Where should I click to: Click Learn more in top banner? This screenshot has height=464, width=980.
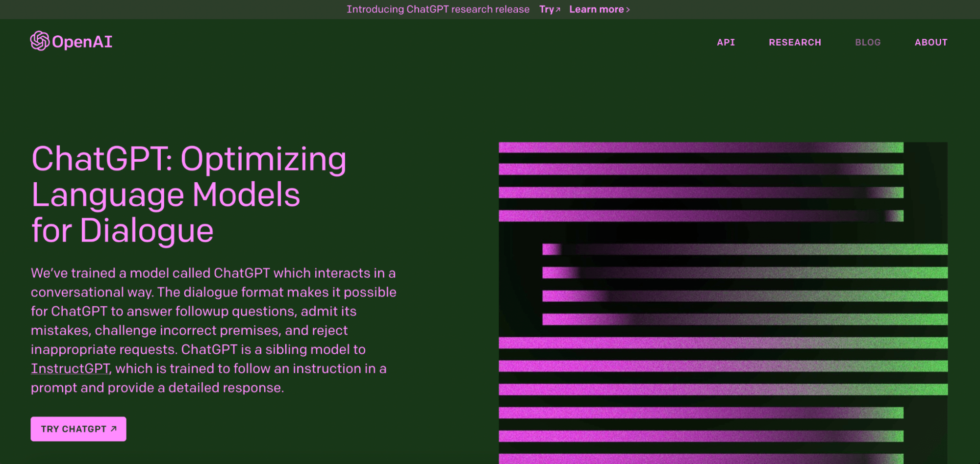[x=600, y=9]
